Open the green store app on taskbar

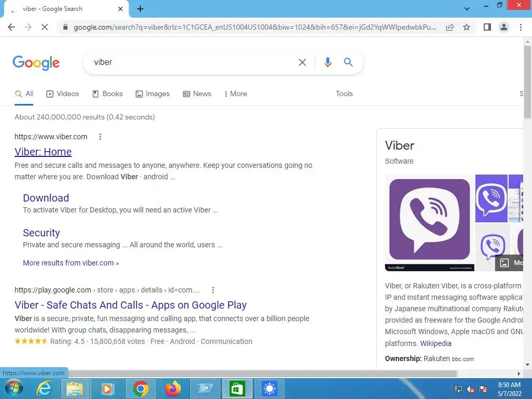(237, 389)
